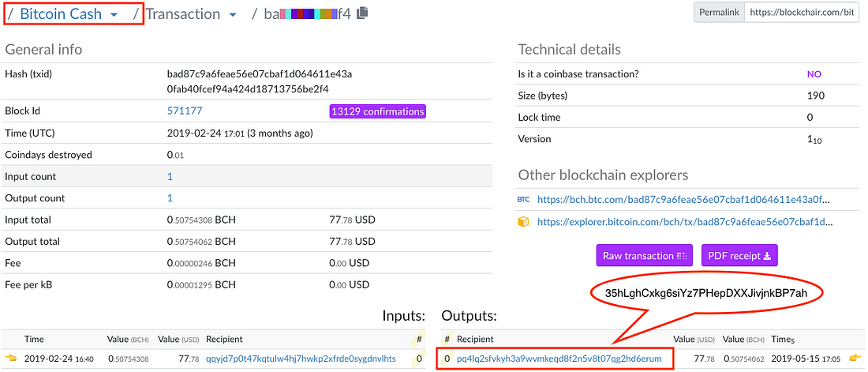Screen dimensions: 868x372
Task: Click the Permalink label button
Action: coord(719,12)
